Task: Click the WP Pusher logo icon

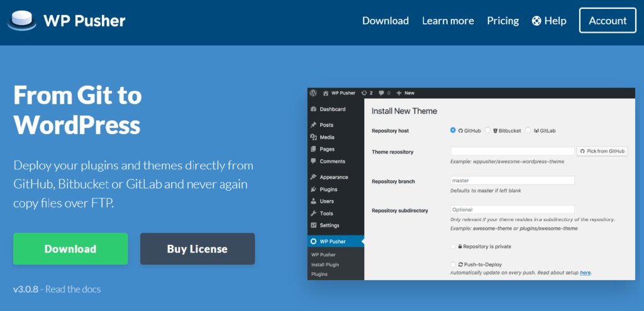Action: pos(21,21)
